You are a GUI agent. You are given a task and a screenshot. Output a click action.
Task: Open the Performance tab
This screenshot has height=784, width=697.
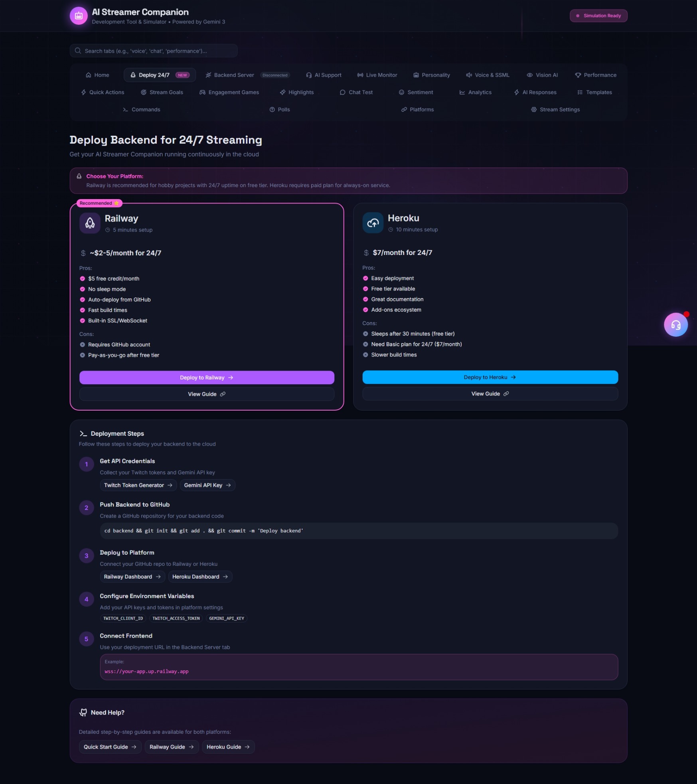[595, 75]
